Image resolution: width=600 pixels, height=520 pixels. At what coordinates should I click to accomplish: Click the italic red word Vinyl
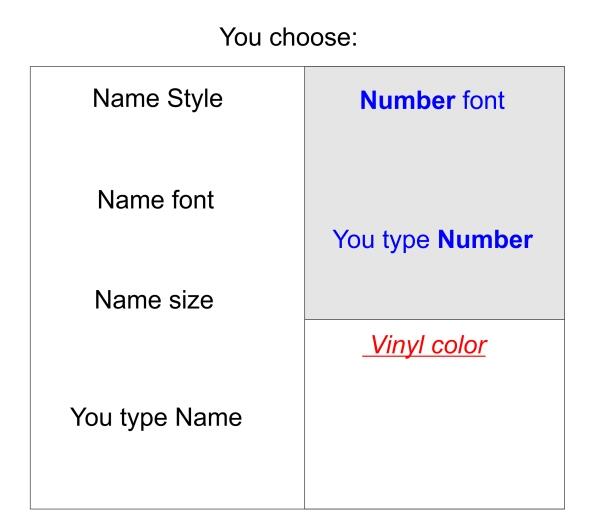click(x=397, y=346)
